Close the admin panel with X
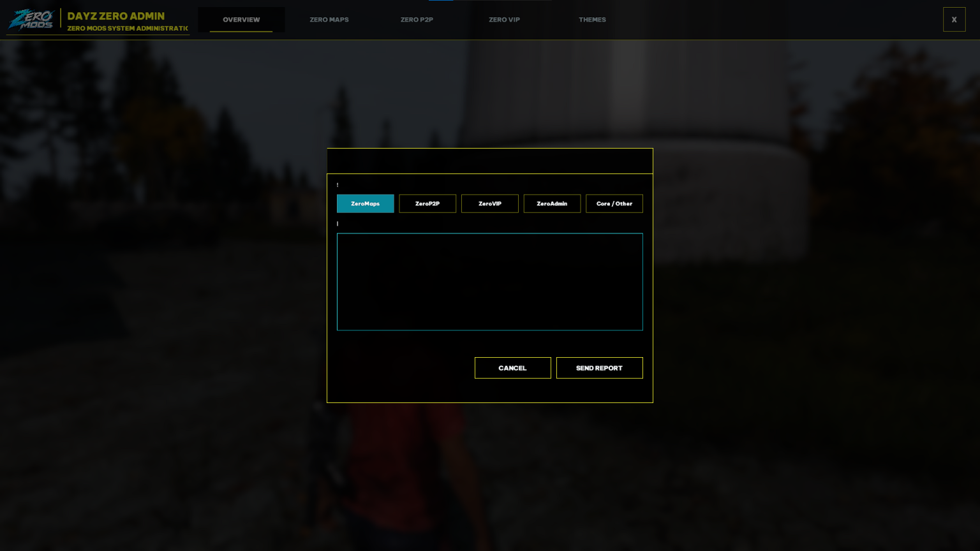Screen dimensions: 980x551 954,20
